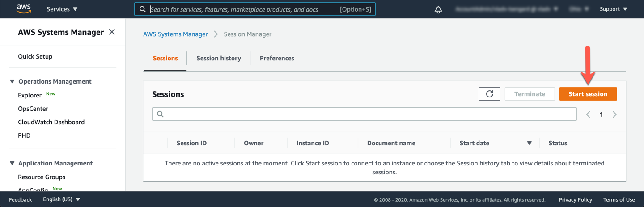Collapse the Operations Management section
The image size is (644, 207).
tap(12, 81)
